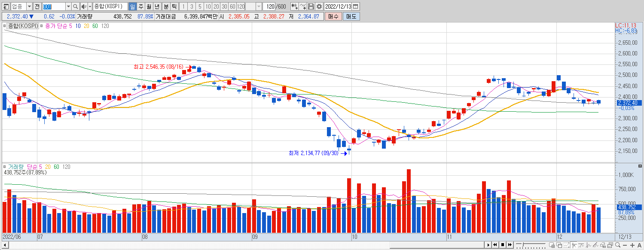Click the 120 candle count input field
The image size is (644, 250).
[270, 6]
